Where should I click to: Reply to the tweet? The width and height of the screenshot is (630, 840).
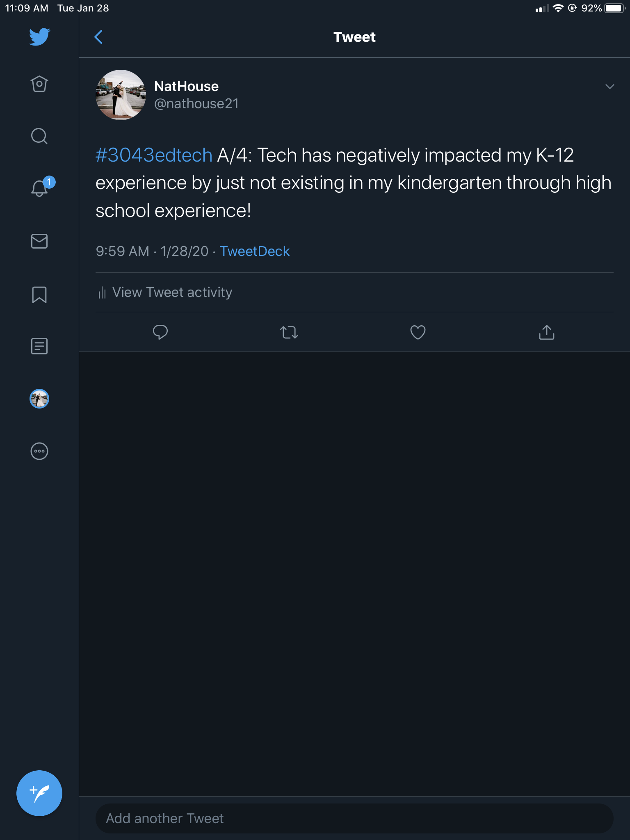[160, 332]
